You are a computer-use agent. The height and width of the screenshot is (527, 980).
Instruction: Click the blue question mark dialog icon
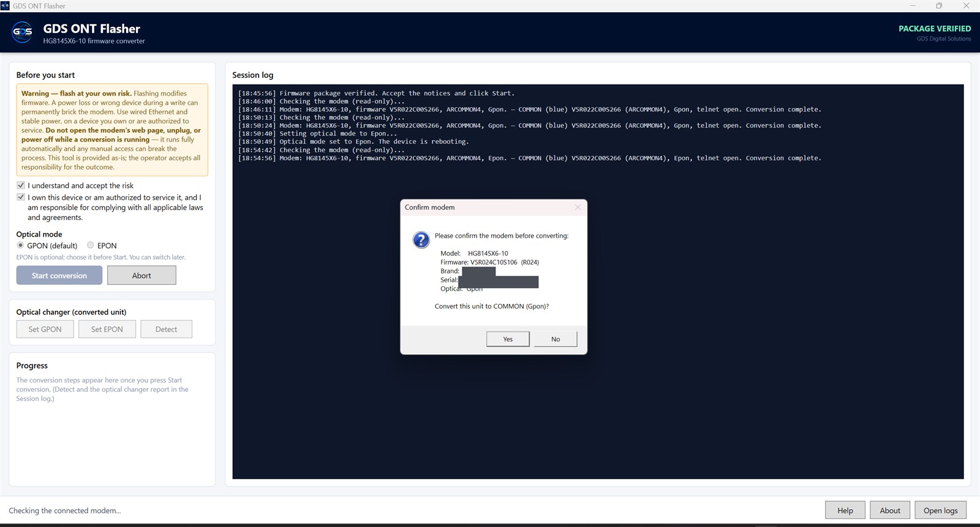coord(421,240)
